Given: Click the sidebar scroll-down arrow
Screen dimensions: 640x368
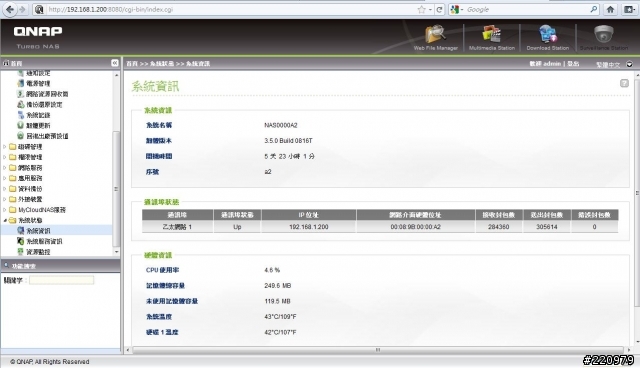Looking at the screenshot, I should pos(116,252).
